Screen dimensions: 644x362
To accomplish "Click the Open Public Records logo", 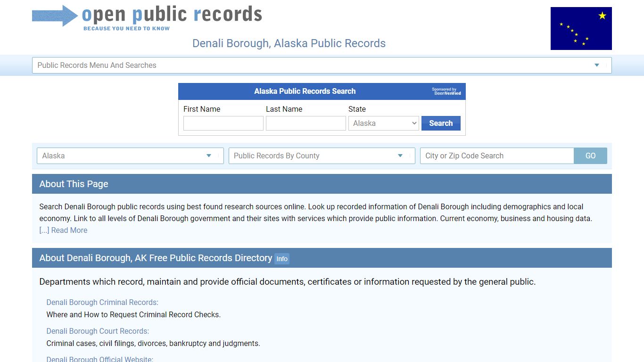I will pyautogui.click(x=147, y=18).
